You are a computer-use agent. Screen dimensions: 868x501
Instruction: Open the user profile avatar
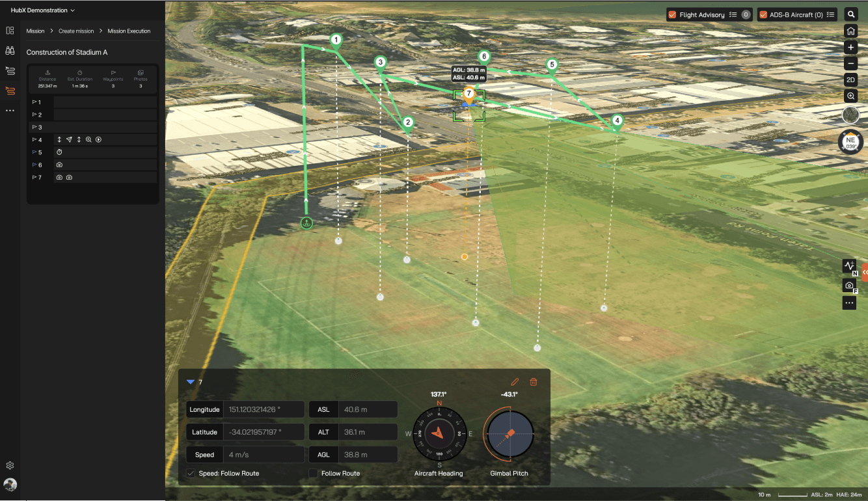click(10, 485)
